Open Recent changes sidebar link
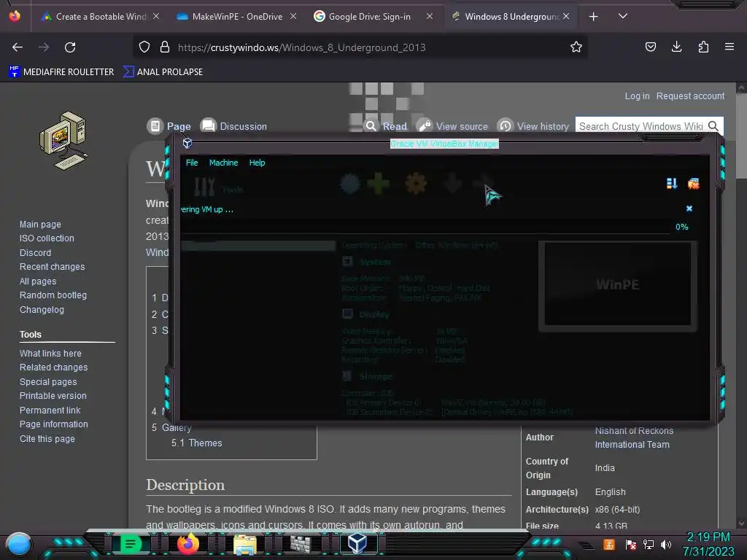Image resolution: width=747 pixels, height=560 pixels. point(52,267)
